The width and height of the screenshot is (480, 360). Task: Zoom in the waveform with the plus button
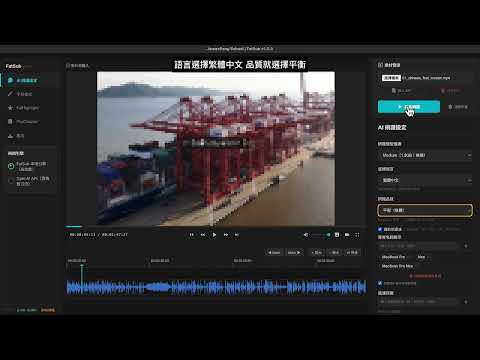tap(316, 253)
